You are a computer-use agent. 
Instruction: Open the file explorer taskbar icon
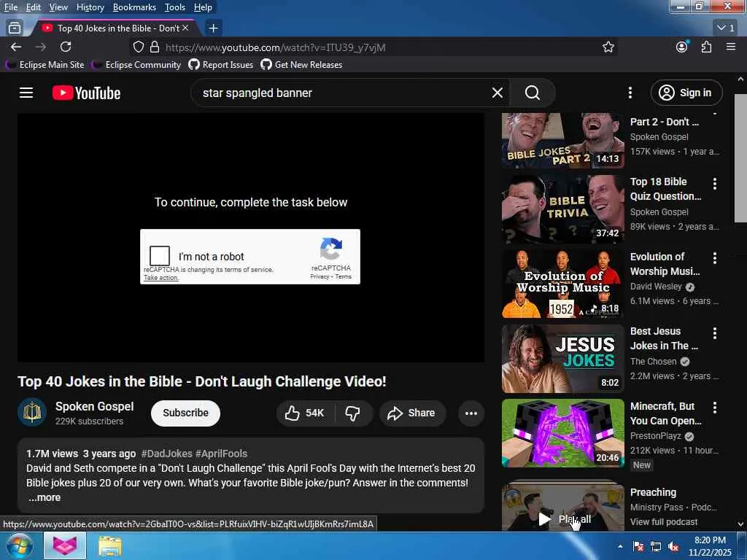coord(110,545)
